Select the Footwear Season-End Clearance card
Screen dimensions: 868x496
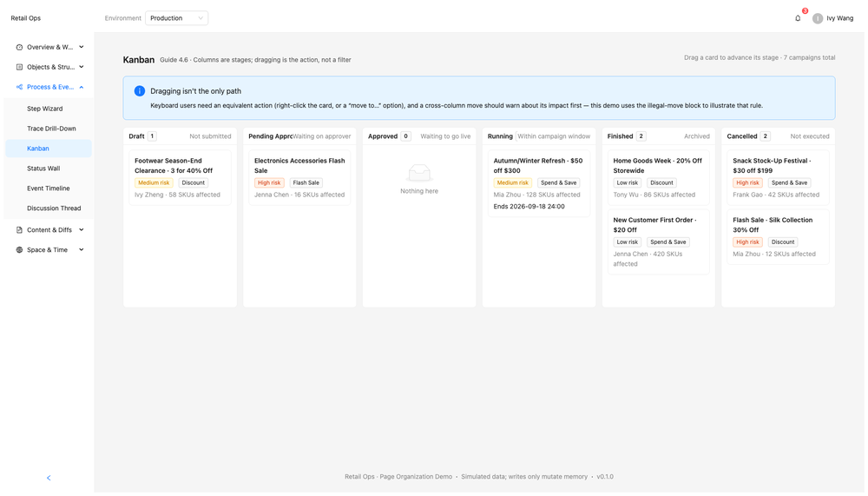pyautogui.click(x=180, y=177)
